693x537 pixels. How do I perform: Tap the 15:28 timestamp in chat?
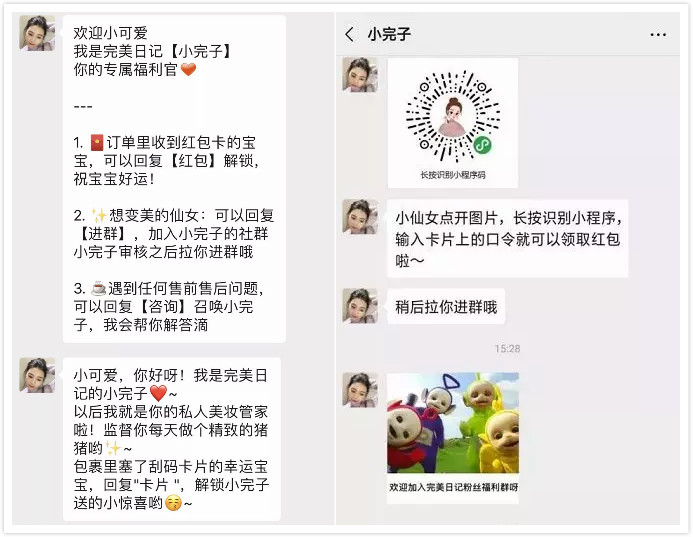tap(507, 349)
